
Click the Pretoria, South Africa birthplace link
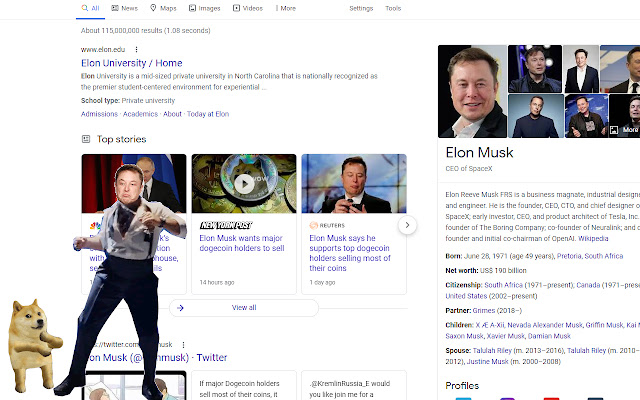coord(590,256)
